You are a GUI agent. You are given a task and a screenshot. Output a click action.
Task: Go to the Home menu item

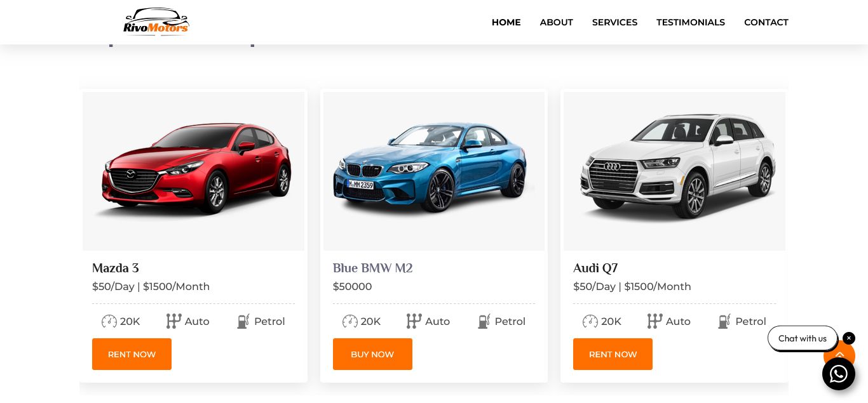[x=506, y=22]
